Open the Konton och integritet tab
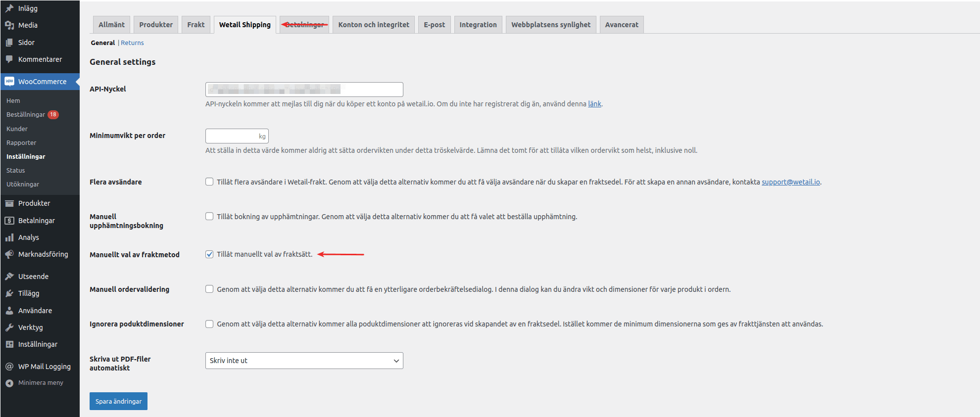 click(x=374, y=25)
